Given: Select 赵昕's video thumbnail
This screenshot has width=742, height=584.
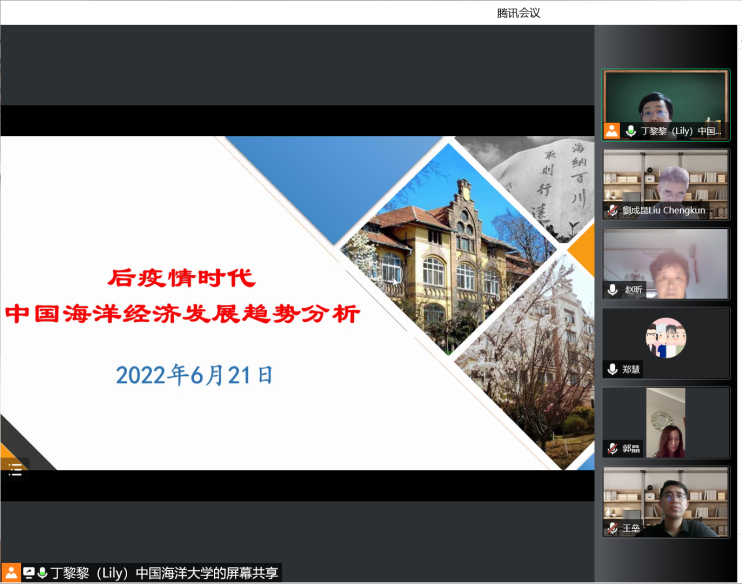Looking at the screenshot, I should tap(666, 262).
